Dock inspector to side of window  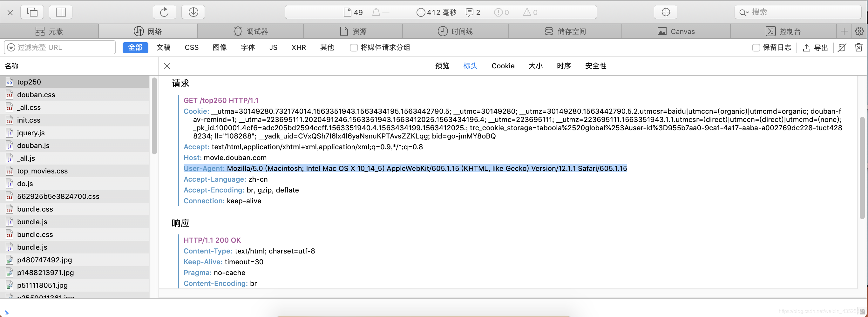pyautogui.click(x=61, y=12)
